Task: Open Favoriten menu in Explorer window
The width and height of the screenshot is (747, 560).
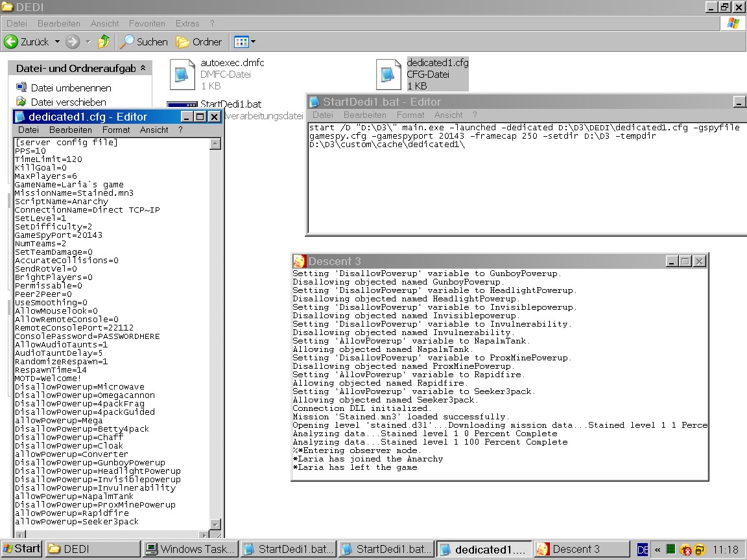Action: pyautogui.click(x=147, y=23)
